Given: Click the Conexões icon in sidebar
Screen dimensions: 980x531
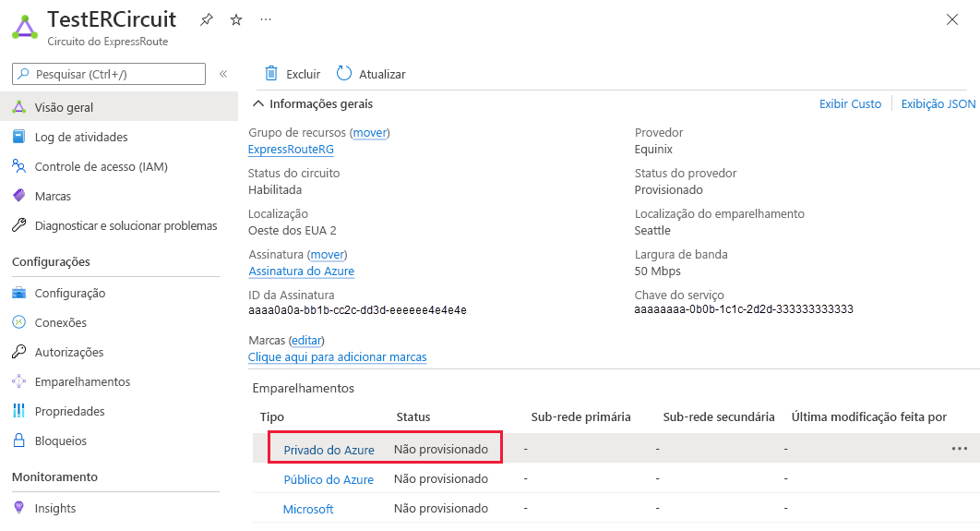Looking at the screenshot, I should [x=18, y=322].
